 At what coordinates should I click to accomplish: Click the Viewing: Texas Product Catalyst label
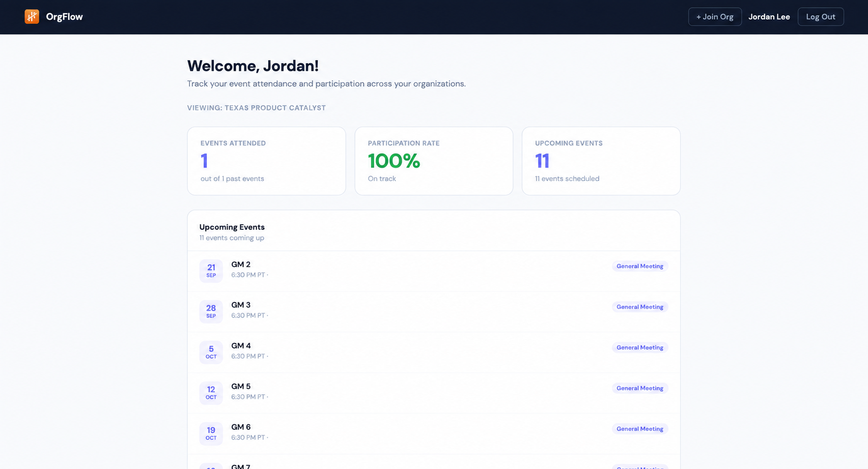point(256,108)
